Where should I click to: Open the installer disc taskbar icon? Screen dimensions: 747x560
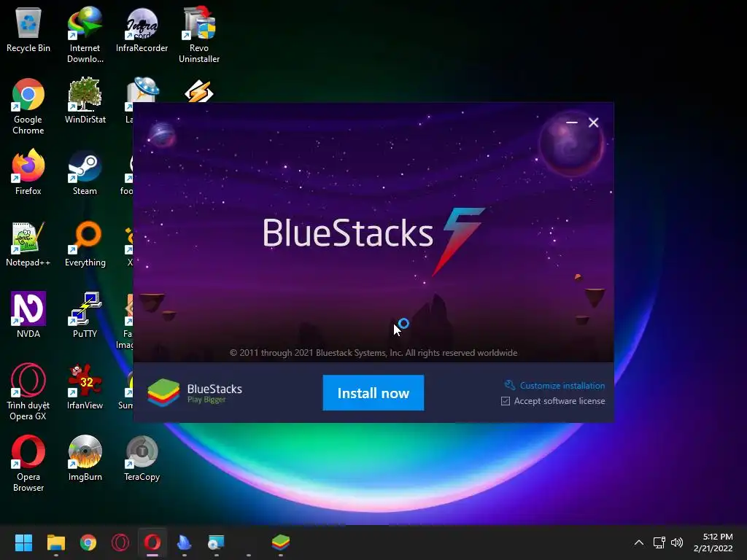[216, 542]
